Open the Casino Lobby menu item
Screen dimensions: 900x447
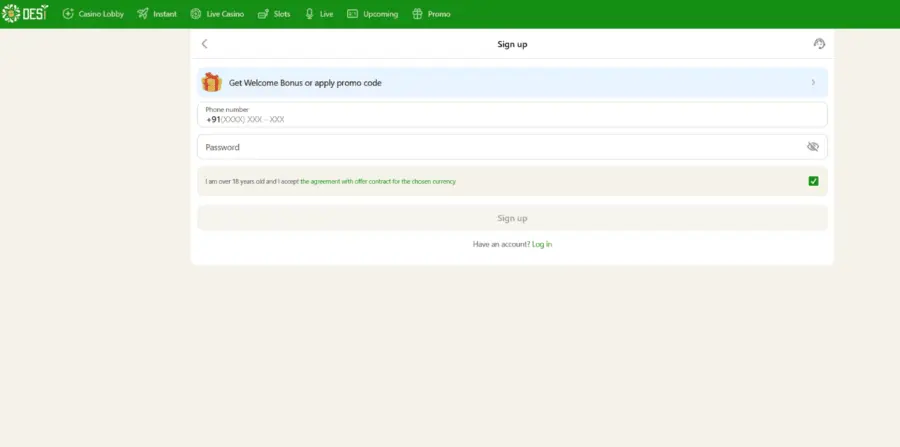tap(93, 14)
